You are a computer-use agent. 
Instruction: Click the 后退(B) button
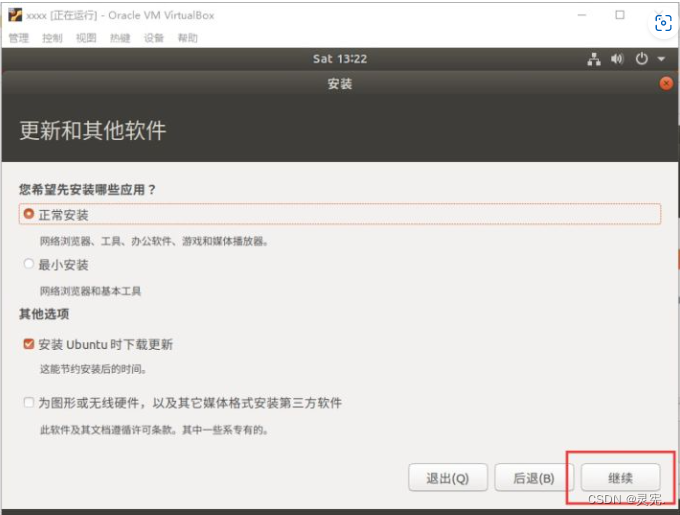click(534, 478)
